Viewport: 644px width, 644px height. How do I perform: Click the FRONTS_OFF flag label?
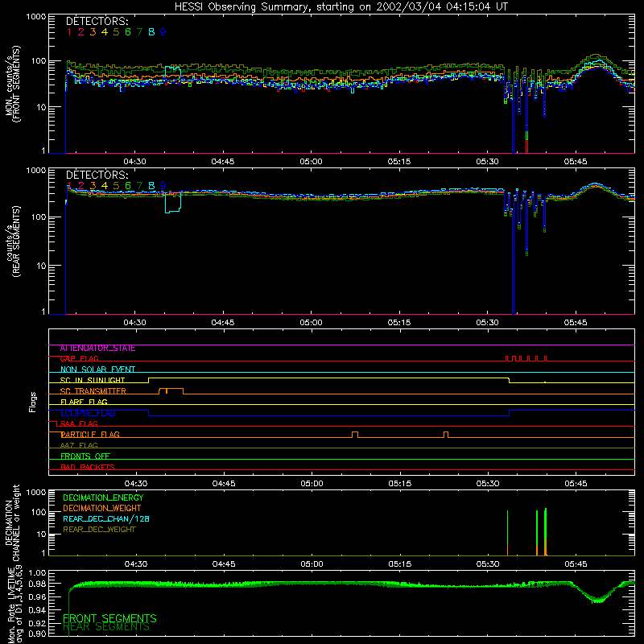coord(85,456)
